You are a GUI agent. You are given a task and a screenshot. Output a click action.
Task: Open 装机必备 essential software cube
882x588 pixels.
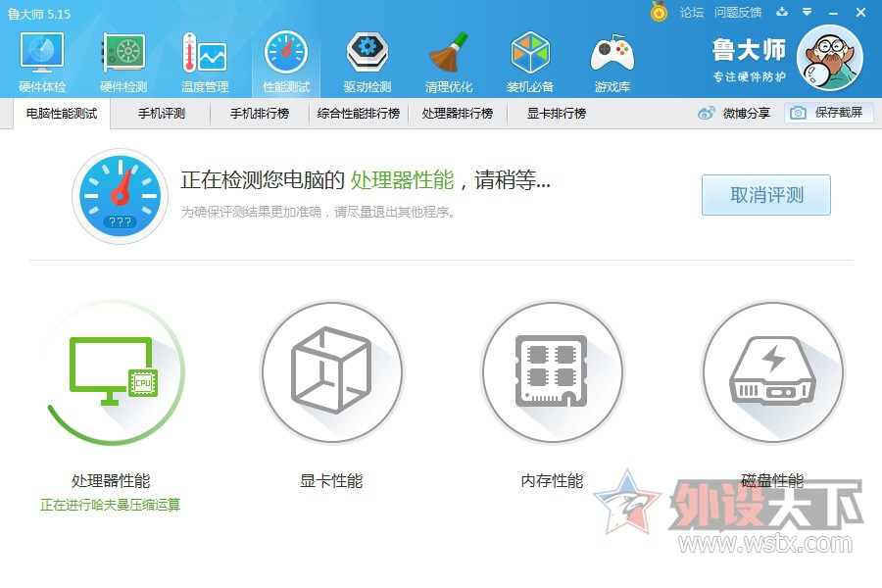point(530,63)
